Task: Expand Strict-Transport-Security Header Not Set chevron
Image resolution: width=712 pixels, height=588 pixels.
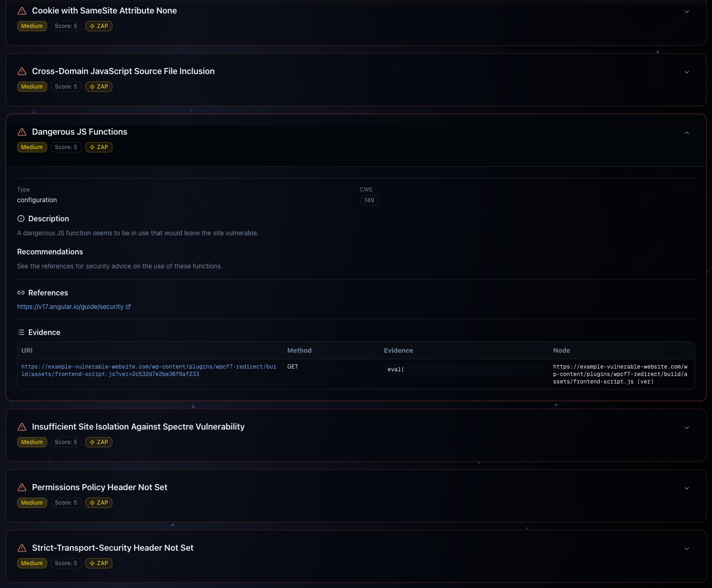Action: pos(686,548)
